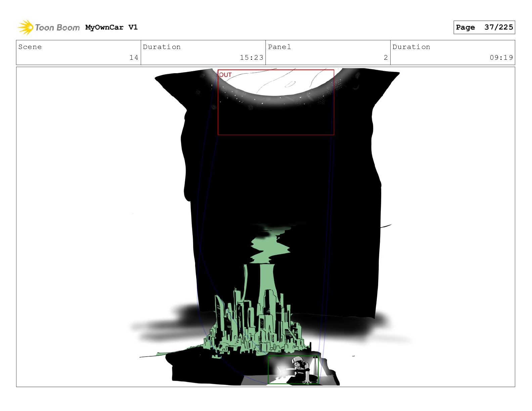Click the scene duration value 15:23
This screenshot has width=532, height=411.
(252, 57)
